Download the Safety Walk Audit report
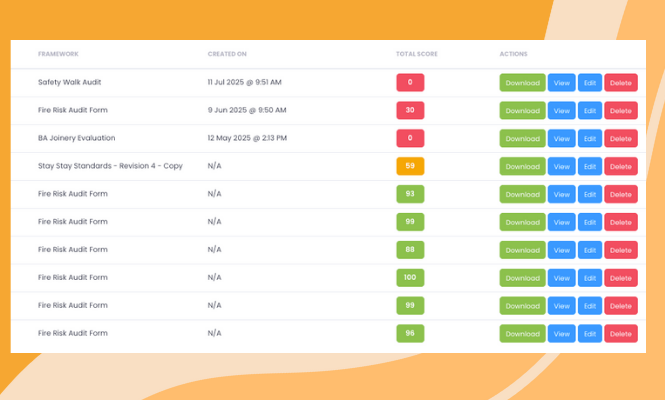 pyautogui.click(x=522, y=83)
